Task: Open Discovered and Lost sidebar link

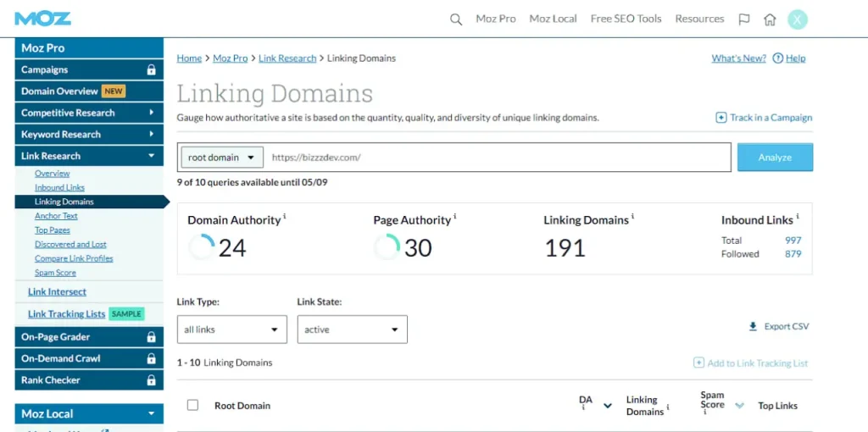Action: (x=70, y=244)
